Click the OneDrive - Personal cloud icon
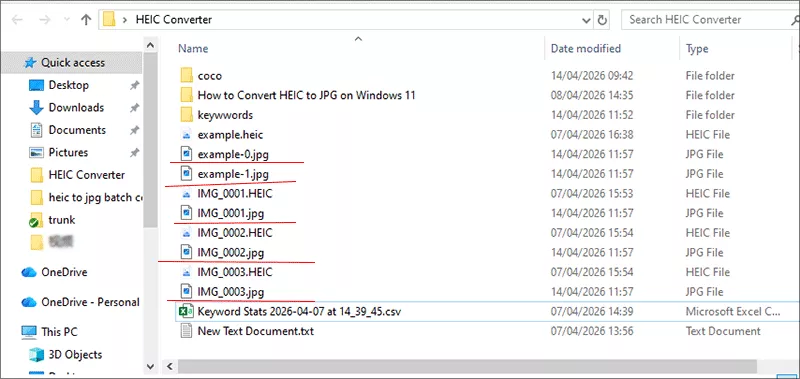The width and height of the screenshot is (800, 379). 29,302
